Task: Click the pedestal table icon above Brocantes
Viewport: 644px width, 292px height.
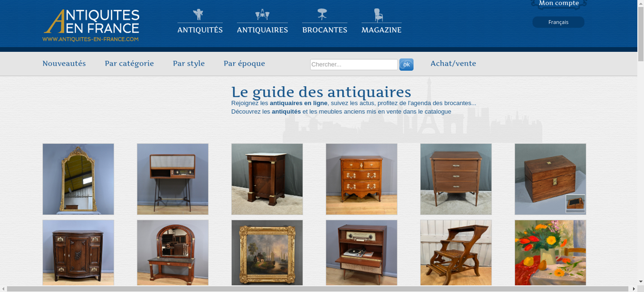Action: 322,14
